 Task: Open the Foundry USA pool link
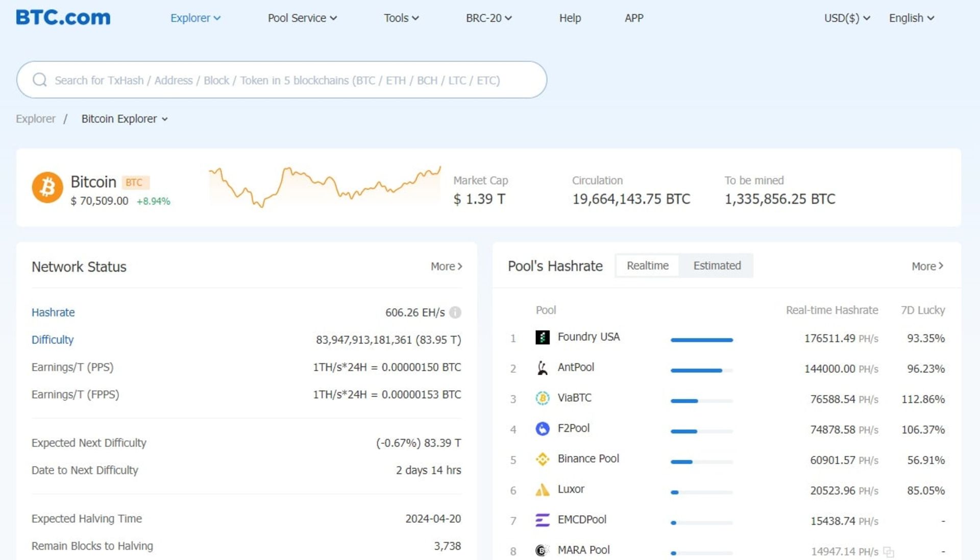tap(589, 337)
